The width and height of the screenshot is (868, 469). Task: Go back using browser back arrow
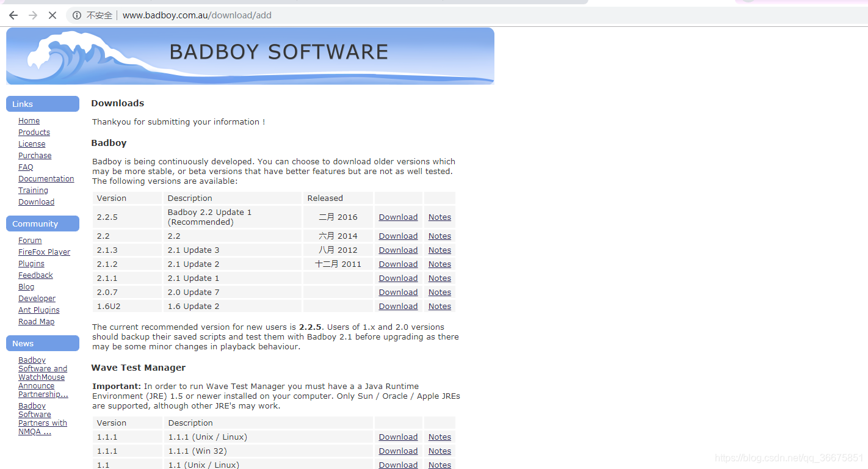coord(13,15)
